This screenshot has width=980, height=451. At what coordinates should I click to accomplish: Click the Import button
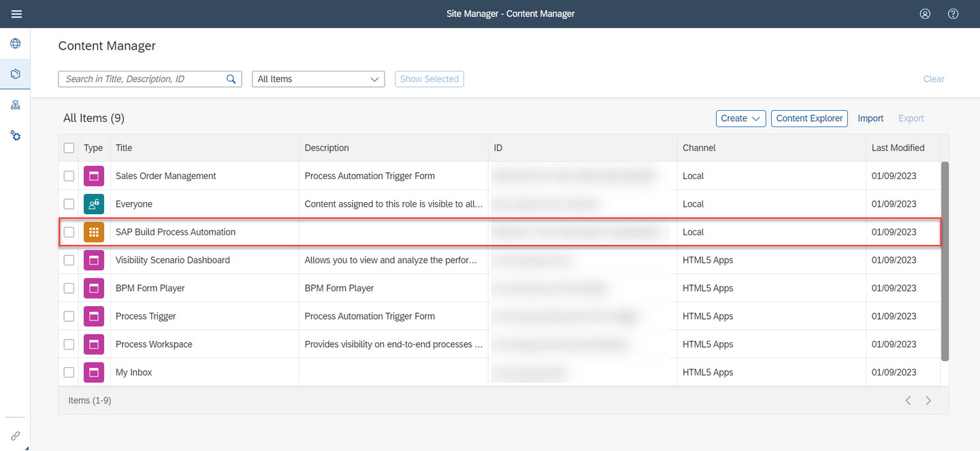tap(870, 118)
